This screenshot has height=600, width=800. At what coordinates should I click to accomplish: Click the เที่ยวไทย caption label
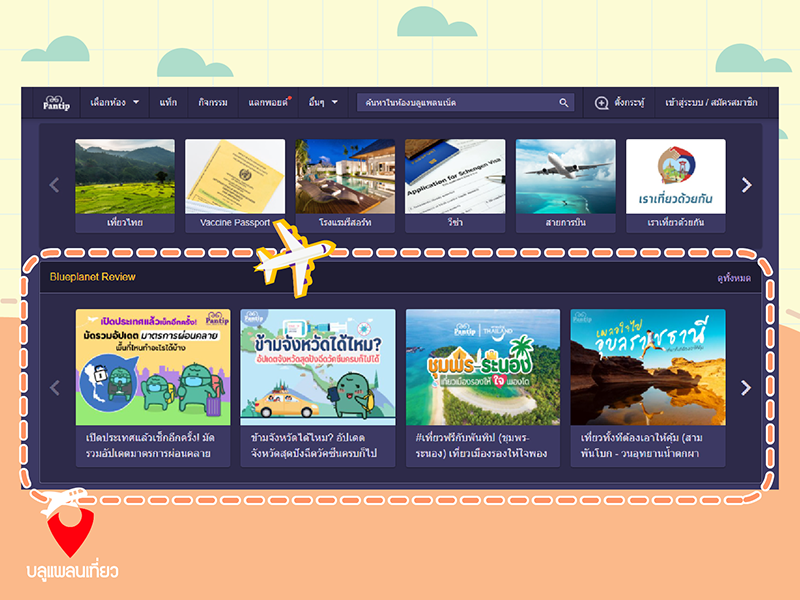click(125, 222)
